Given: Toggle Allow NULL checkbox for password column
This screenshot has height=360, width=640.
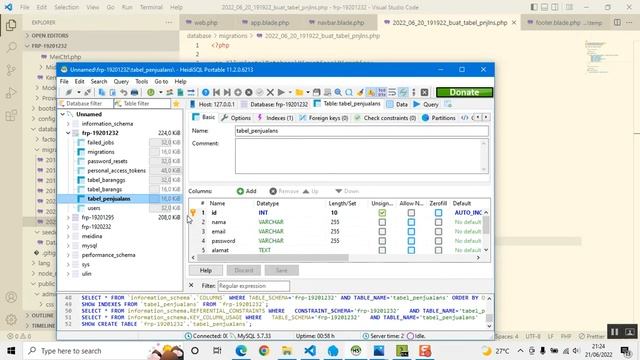Looking at the screenshot, I should click(x=411, y=241).
